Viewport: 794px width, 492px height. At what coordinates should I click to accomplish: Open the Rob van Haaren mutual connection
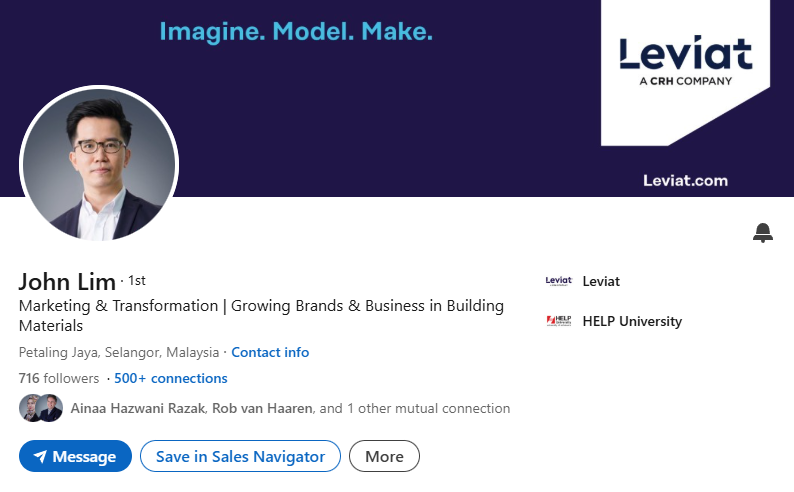coord(262,408)
